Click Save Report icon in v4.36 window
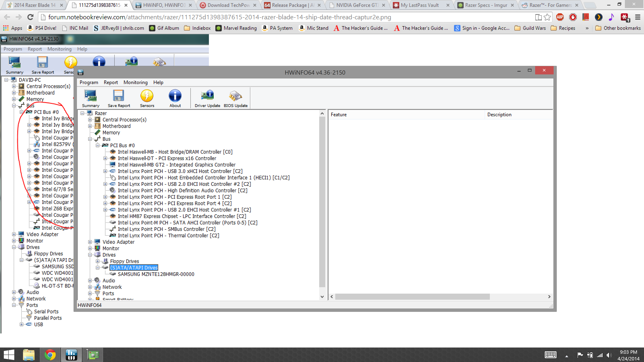This screenshot has height=362, width=644. [x=119, y=99]
